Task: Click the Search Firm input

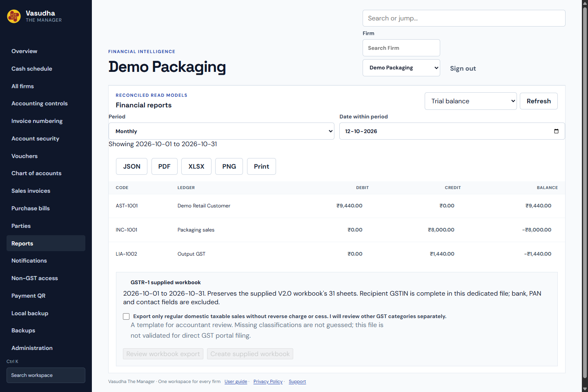Action: coord(401,48)
